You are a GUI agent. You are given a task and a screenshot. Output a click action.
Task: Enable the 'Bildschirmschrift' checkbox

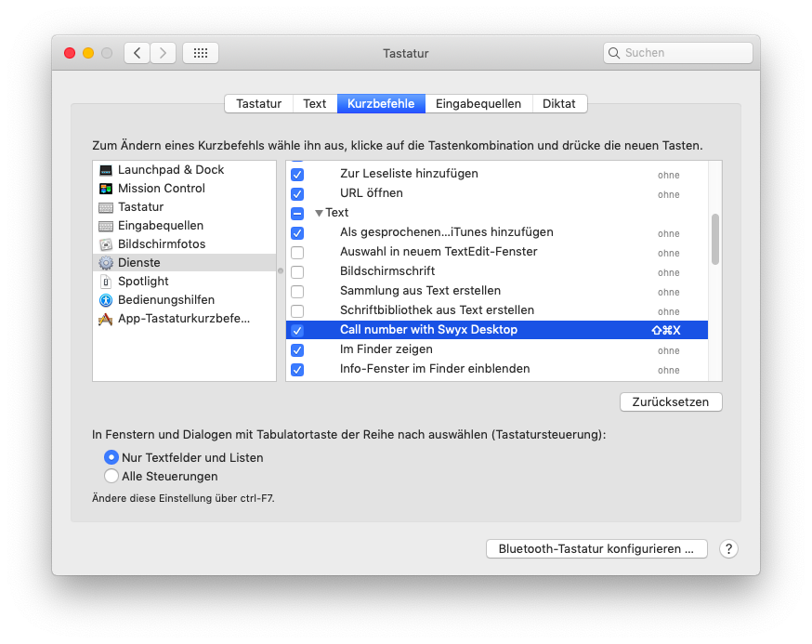pos(297,272)
